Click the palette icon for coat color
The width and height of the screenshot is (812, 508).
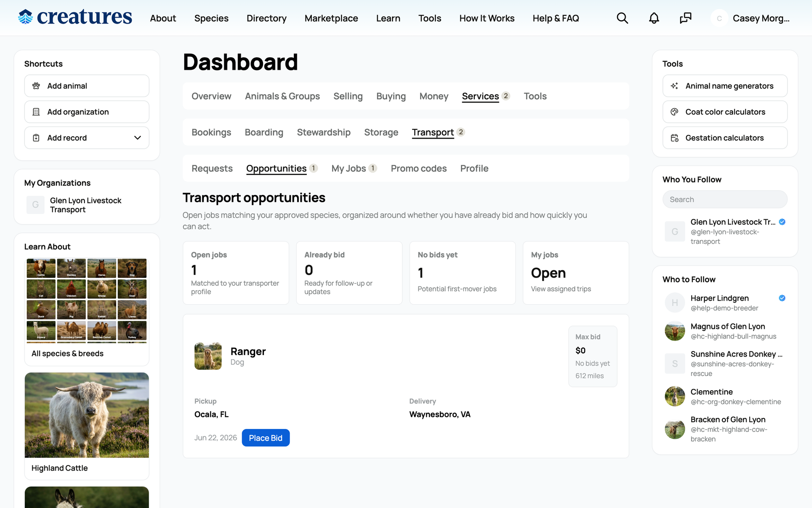tap(675, 112)
